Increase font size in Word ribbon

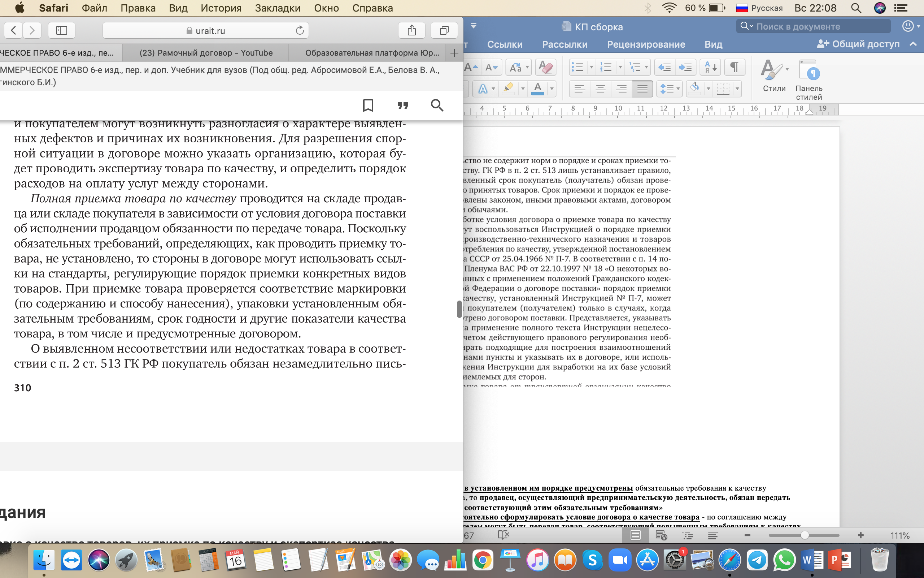[471, 67]
